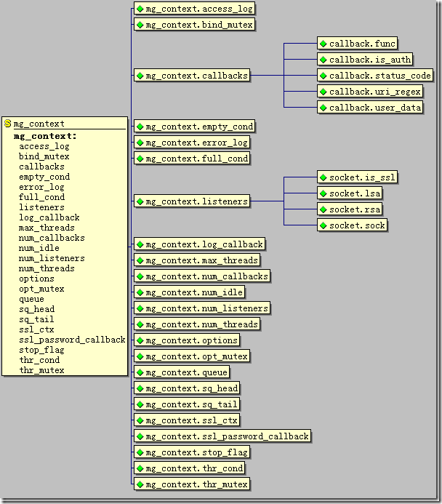This screenshot has height=504, width=442.
Task: Click green diamond icon beside callback.status_code
Action: click(x=324, y=76)
